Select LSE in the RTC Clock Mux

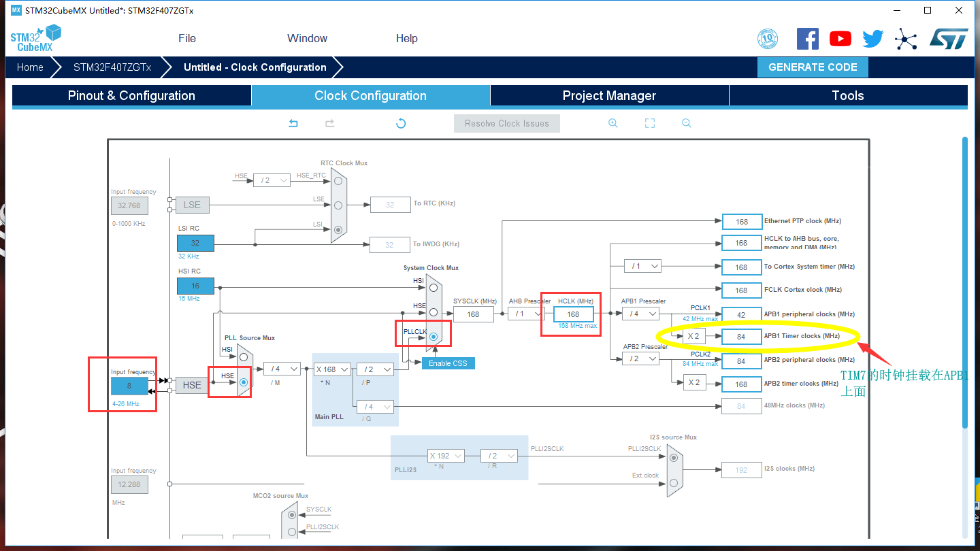pyautogui.click(x=338, y=205)
